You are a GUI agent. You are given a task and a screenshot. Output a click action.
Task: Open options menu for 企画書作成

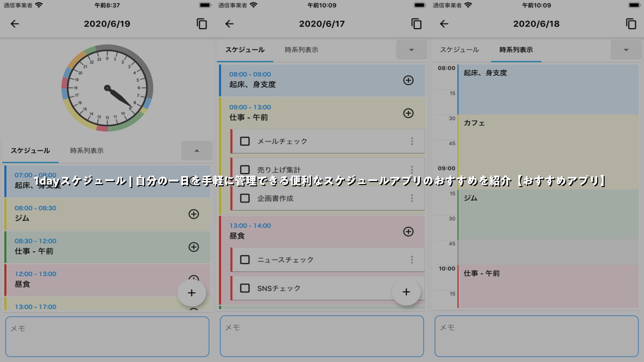[412, 198]
